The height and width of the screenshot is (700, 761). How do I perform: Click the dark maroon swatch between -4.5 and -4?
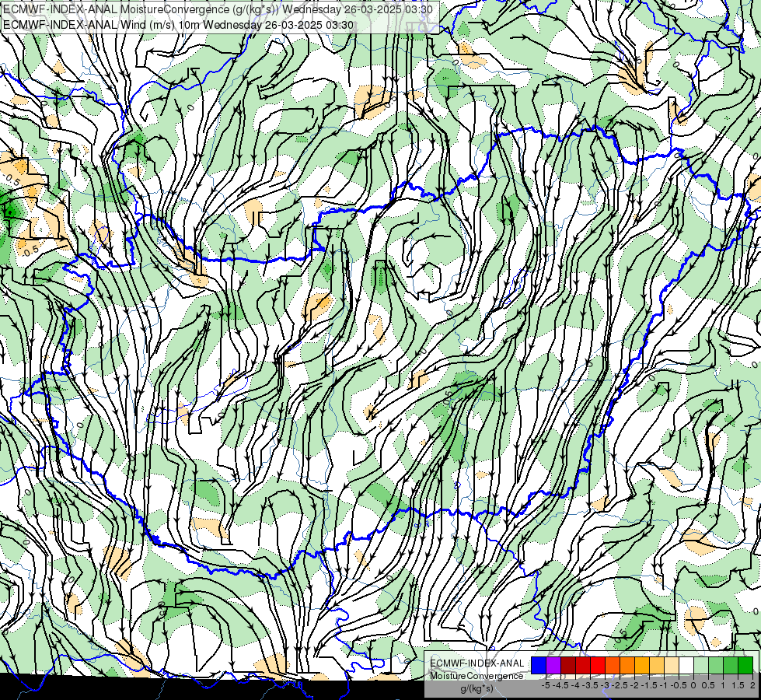pyautogui.click(x=568, y=665)
